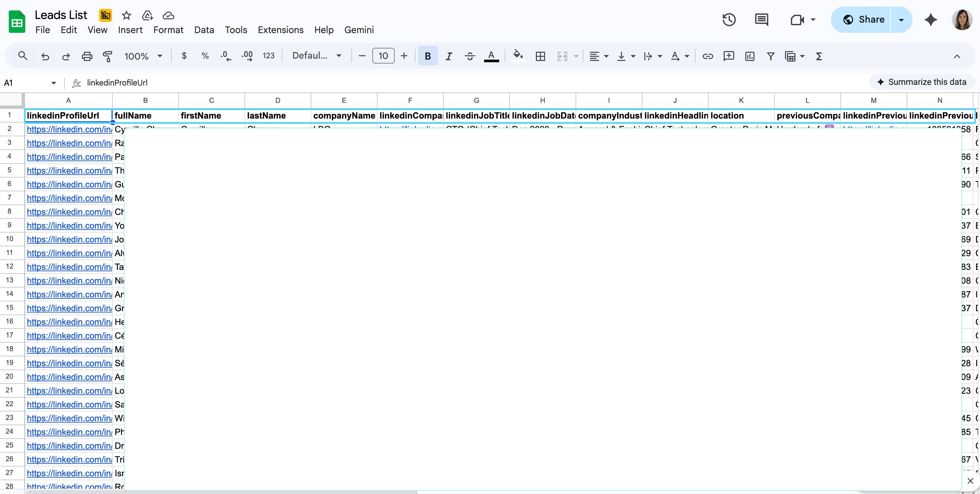Click the Move to Drive folder icon
The height and width of the screenshot is (494, 980).
[147, 16]
